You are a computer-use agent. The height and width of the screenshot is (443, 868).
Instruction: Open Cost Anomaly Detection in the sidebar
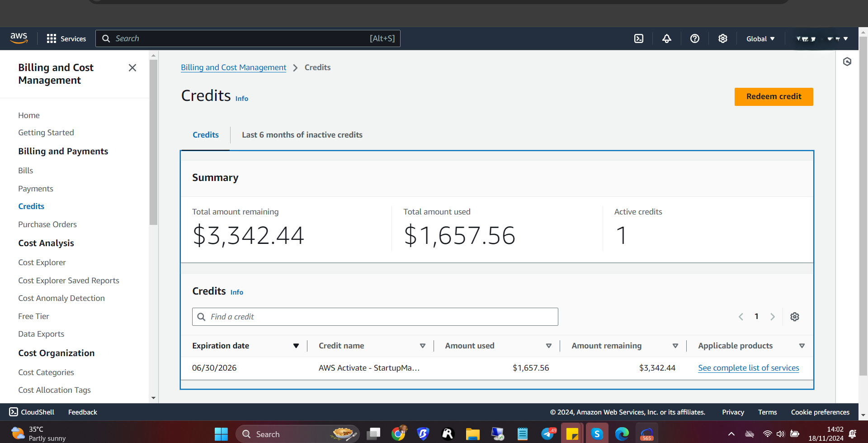61,298
